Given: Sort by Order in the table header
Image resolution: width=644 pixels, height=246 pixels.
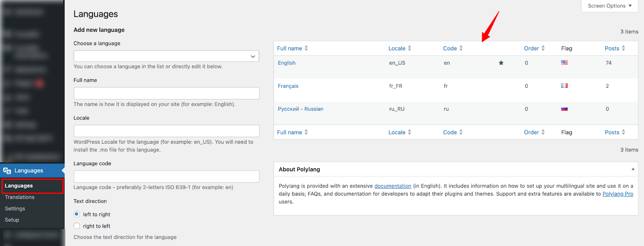Looking at the screenshot, I should coord(534,48).
